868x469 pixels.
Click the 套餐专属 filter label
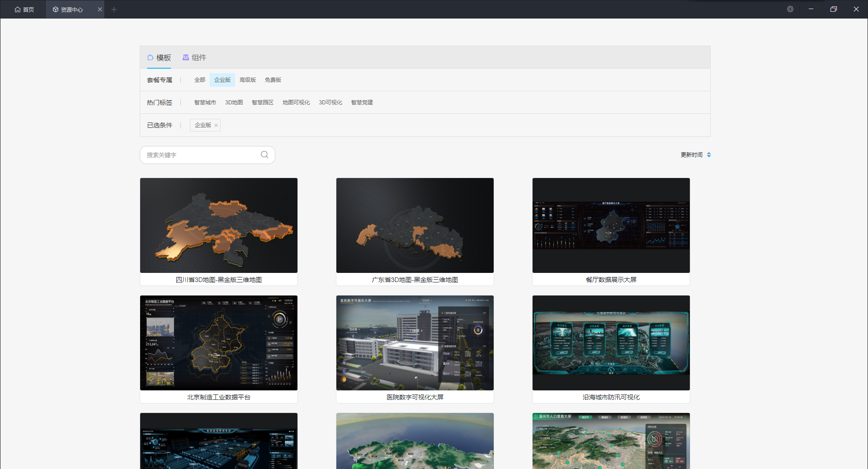coord(160,80)
